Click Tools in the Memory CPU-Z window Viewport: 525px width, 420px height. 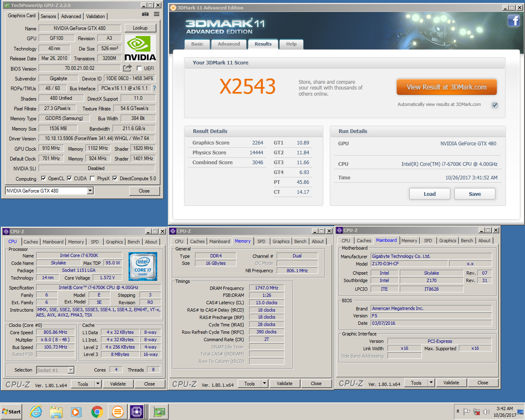250,383
